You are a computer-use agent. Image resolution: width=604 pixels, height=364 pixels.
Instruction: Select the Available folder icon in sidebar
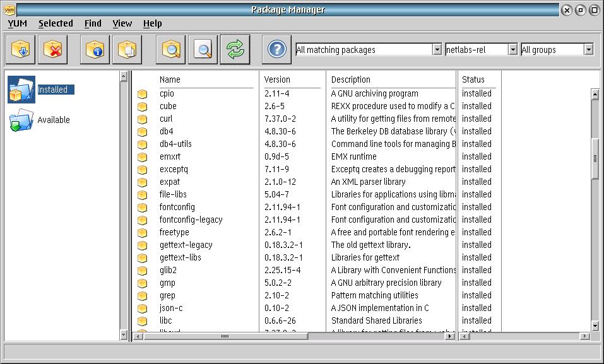21,120
